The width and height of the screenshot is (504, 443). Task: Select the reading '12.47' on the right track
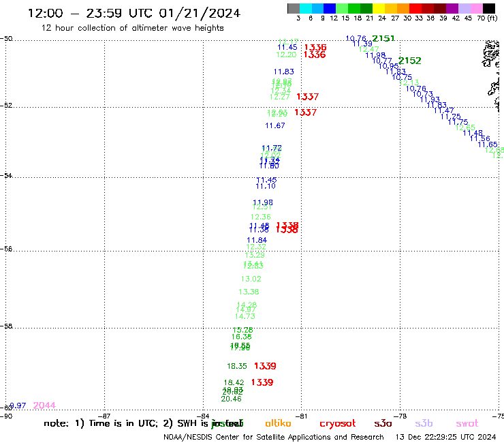tap(368, 49)
